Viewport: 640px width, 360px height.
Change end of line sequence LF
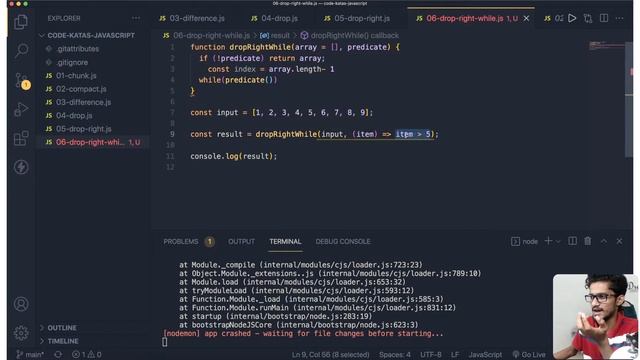click(455, 354)
